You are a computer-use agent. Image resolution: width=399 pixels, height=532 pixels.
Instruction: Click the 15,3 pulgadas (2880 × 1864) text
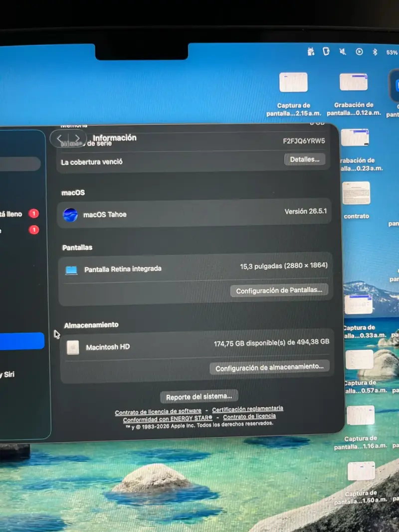[284, 266]
